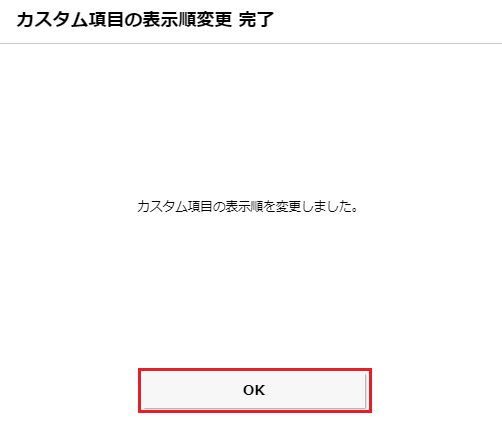The image size is (502, 428).
Task: Accept the completion message with the OK button
Action: (255, 390)
